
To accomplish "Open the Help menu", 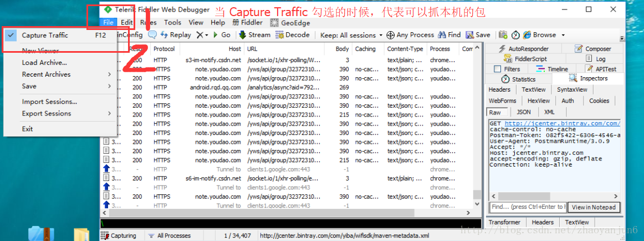I will click(x=218, y=23).
